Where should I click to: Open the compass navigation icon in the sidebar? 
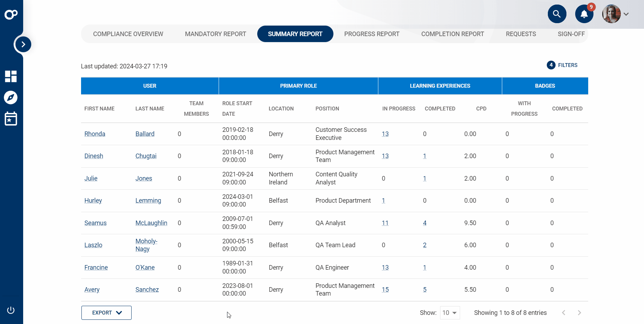(11, 98)
